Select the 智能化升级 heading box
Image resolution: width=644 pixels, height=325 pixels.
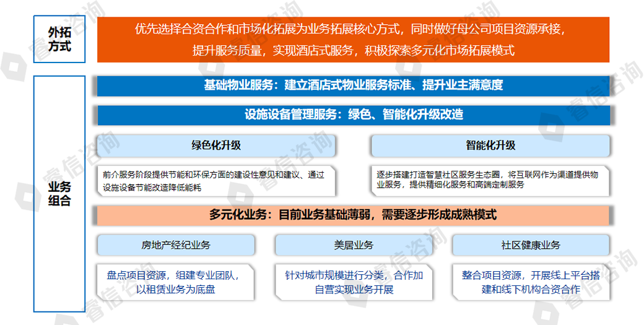490,146
